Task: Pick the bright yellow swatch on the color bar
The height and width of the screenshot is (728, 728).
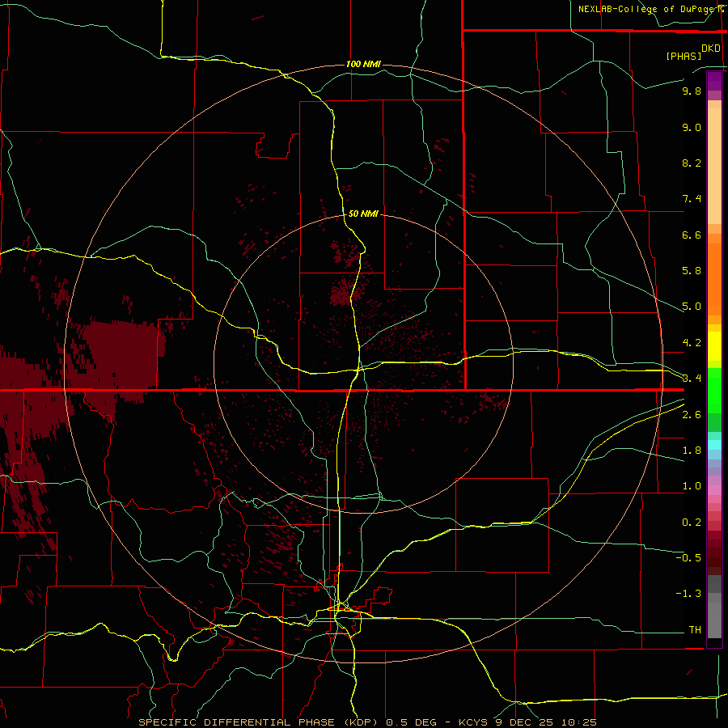Action: click(714, 346)
